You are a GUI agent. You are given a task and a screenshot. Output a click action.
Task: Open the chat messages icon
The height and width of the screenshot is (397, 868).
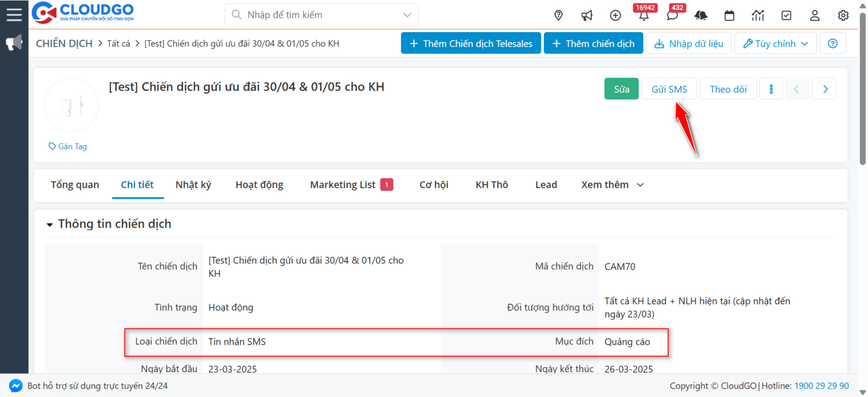pyautogui.click(x=672, y=15)
